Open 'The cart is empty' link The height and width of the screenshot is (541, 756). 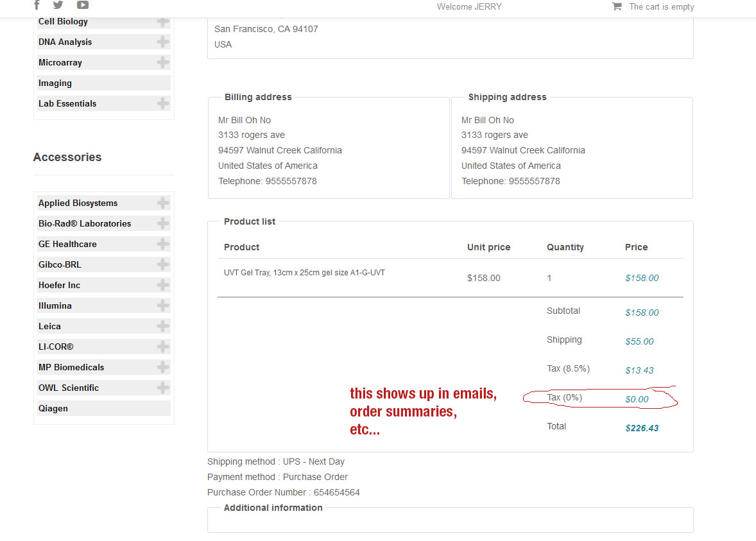[x=662, y=7]
